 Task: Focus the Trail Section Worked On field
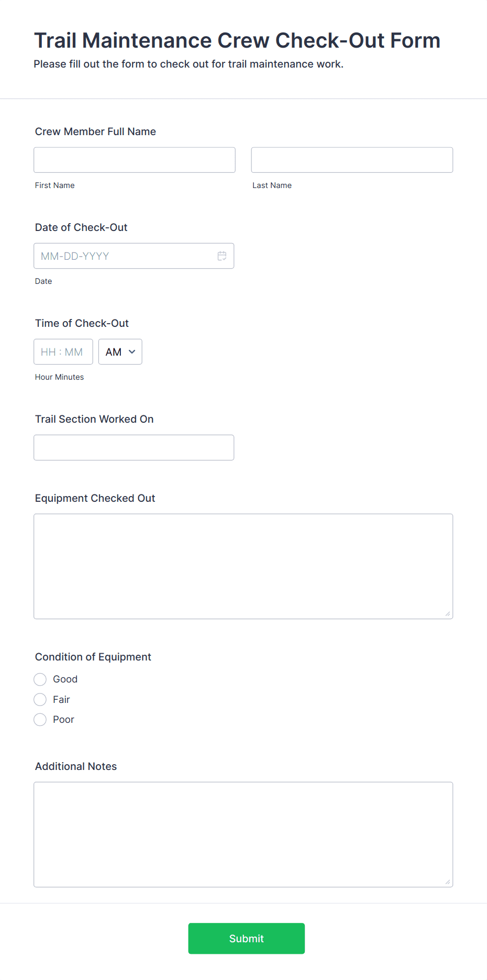tap(134, 448)
